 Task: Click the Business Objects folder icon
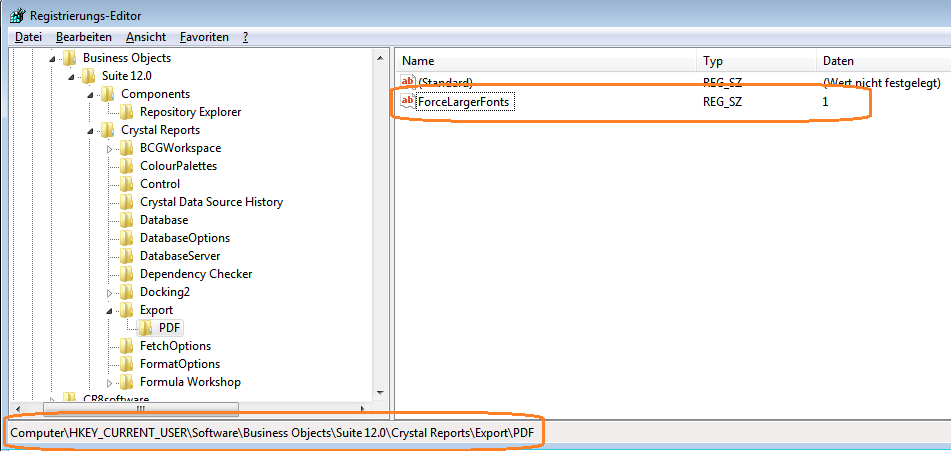coord(70,58)
